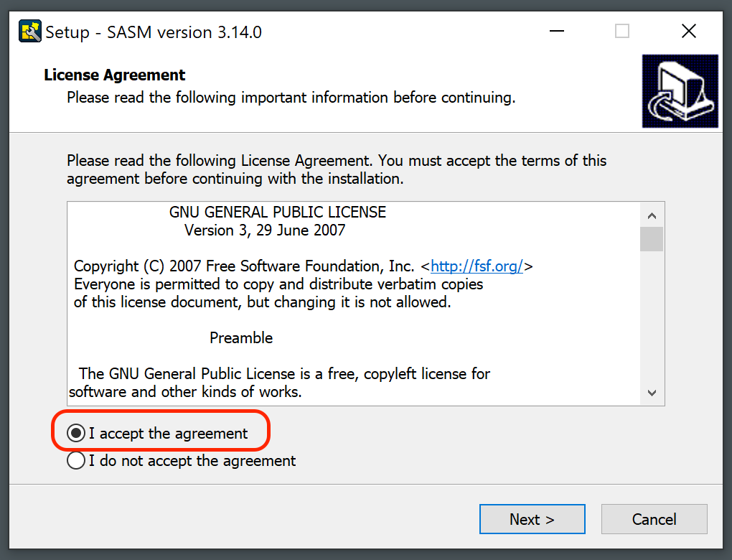
Task: Click the license text scroll down arrow
Action: [652, 393]
